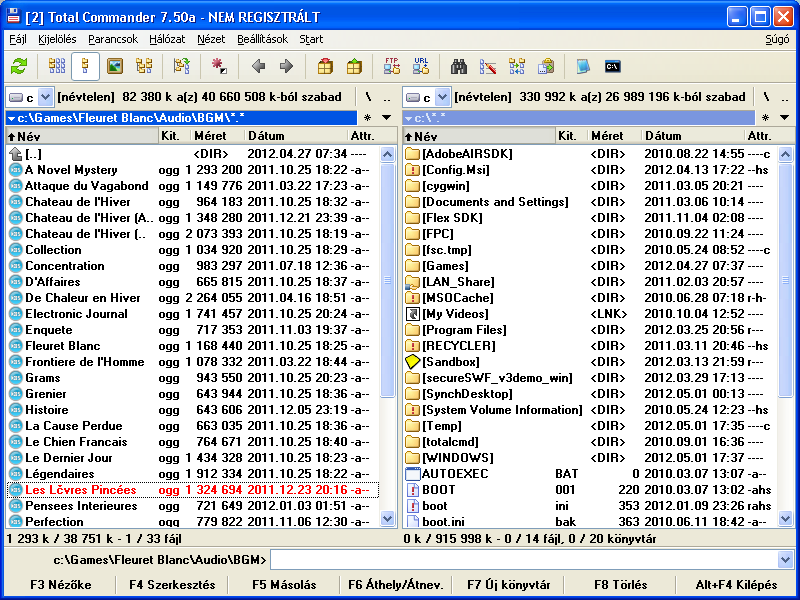Launch the Multi-rename tool icon
Viewport: 800px width, 600px height.
[488, 66]
